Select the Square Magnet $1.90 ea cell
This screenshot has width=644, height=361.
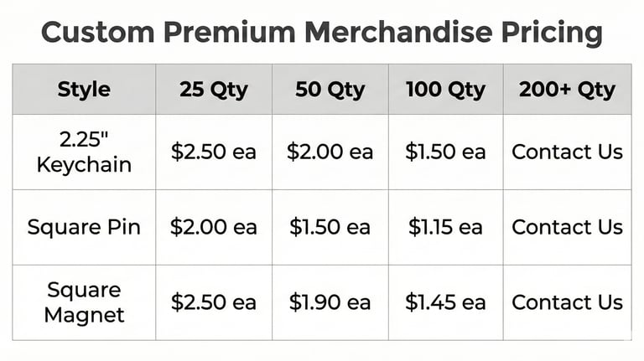[330, 302]
